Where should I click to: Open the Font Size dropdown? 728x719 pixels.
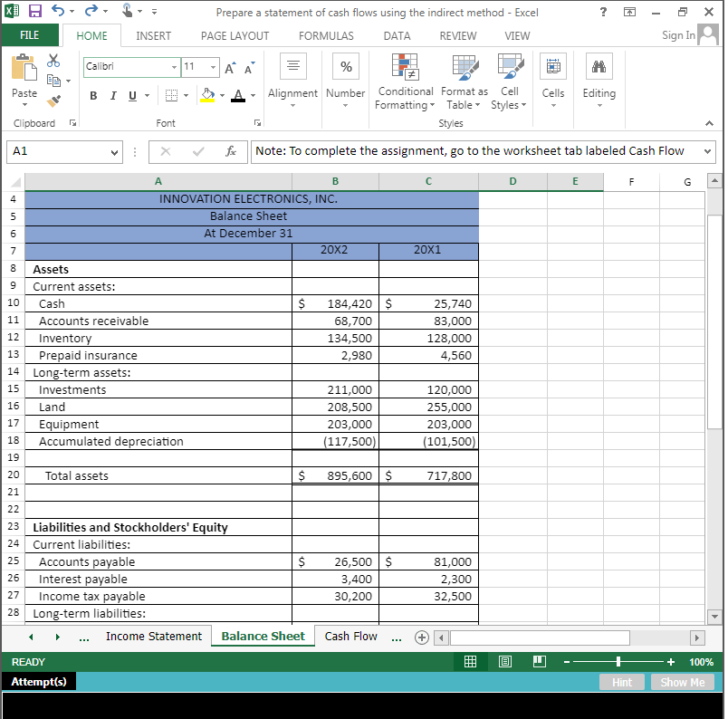[x=215, y=67]
